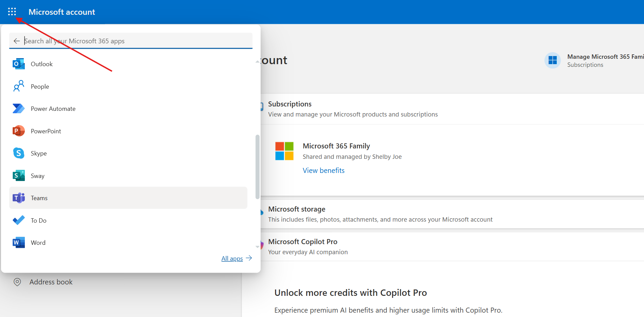644x317 pixels.
Task: Select PowerPoint label in list
Action: pos(46,131)
